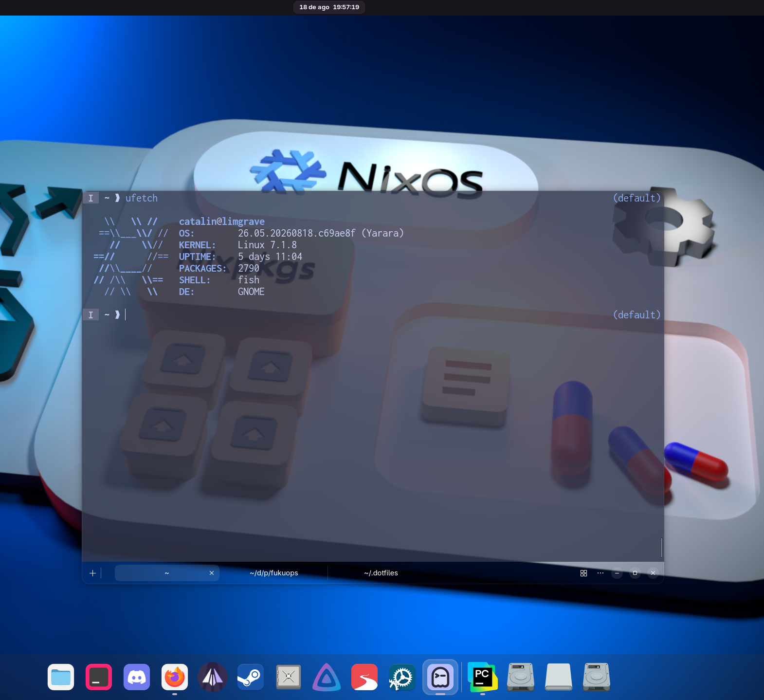Click the uptime value '5 days 11:04'

tap(270, 257)
